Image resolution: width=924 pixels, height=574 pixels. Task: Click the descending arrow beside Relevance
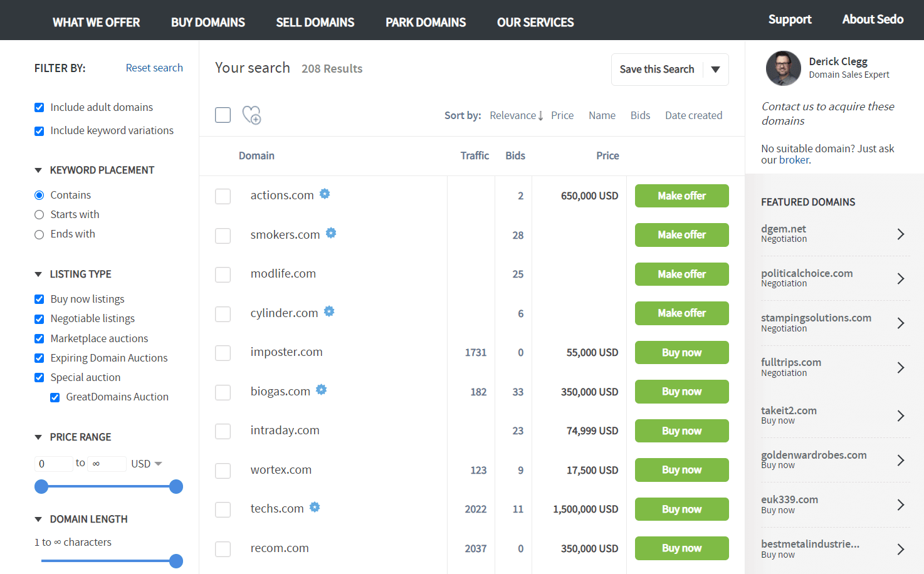click(541, 115)
